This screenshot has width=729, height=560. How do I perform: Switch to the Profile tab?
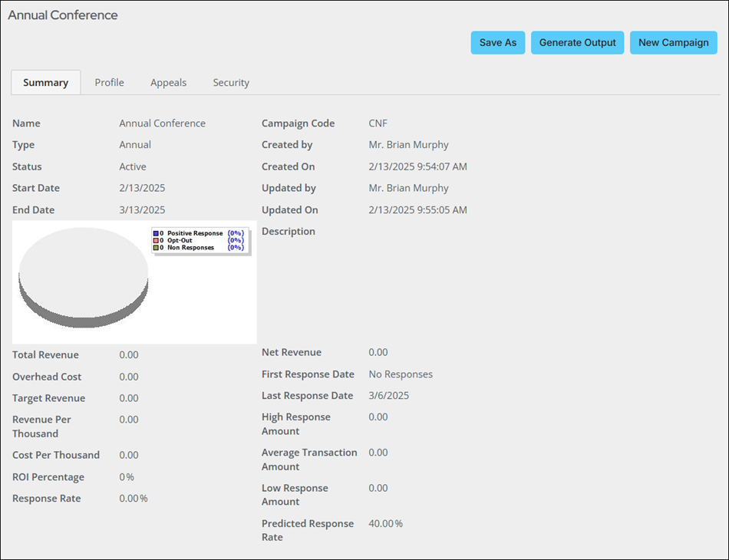109,83
